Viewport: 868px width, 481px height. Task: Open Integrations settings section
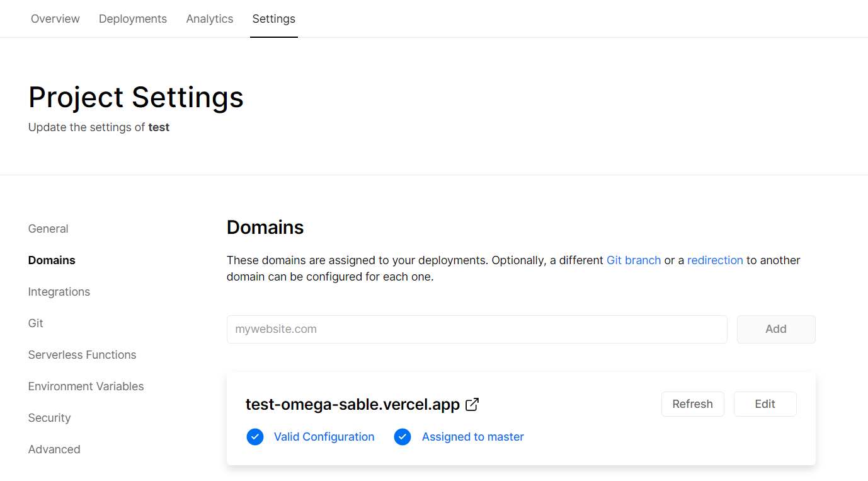[59, 292]
